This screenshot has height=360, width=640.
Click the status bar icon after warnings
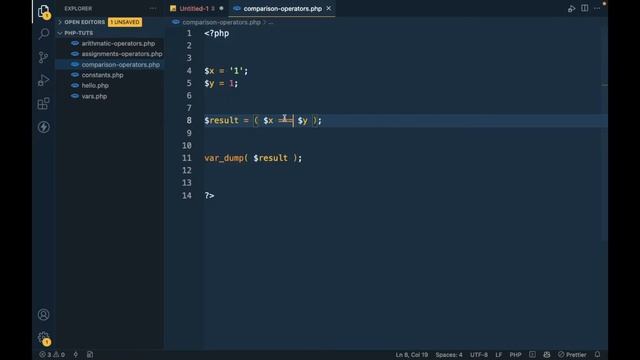pos(76,355)
